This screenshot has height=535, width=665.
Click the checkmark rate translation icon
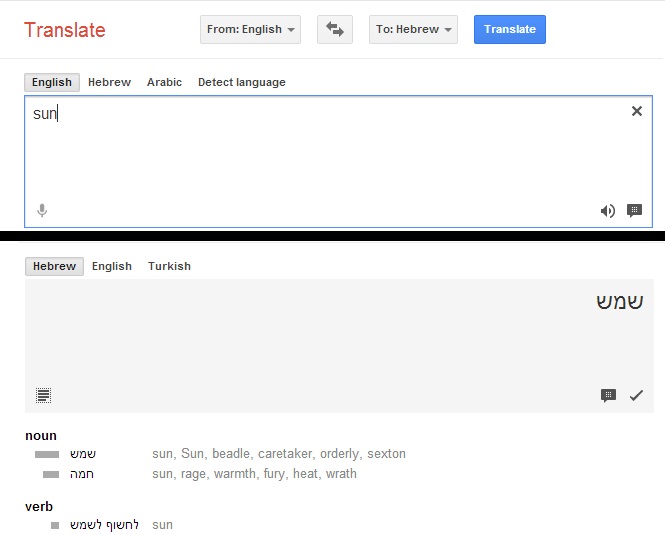[636, 395]
